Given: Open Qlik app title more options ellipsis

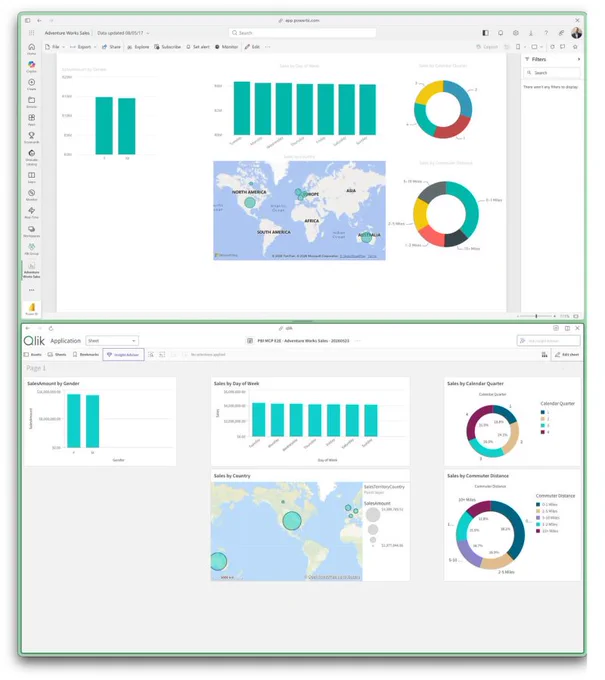Looking at the screenshot, I should point(357,341).
